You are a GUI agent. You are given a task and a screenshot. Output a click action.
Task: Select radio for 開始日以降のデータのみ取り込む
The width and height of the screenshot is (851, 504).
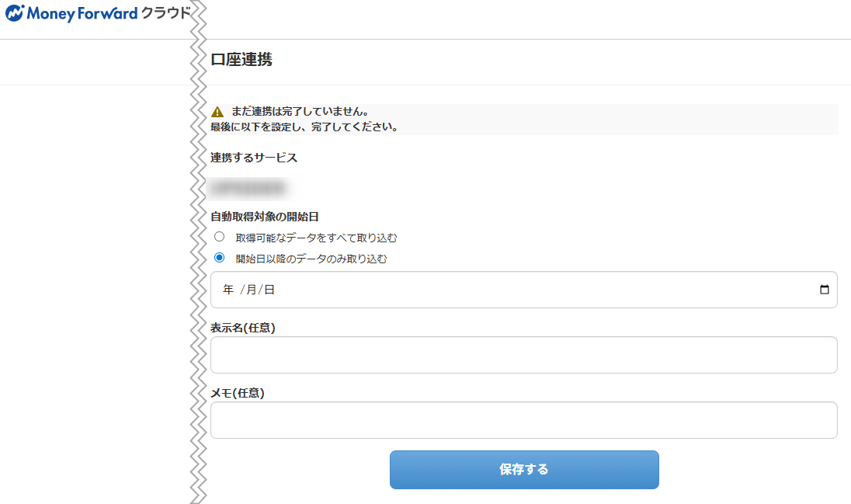coord(220,258)
